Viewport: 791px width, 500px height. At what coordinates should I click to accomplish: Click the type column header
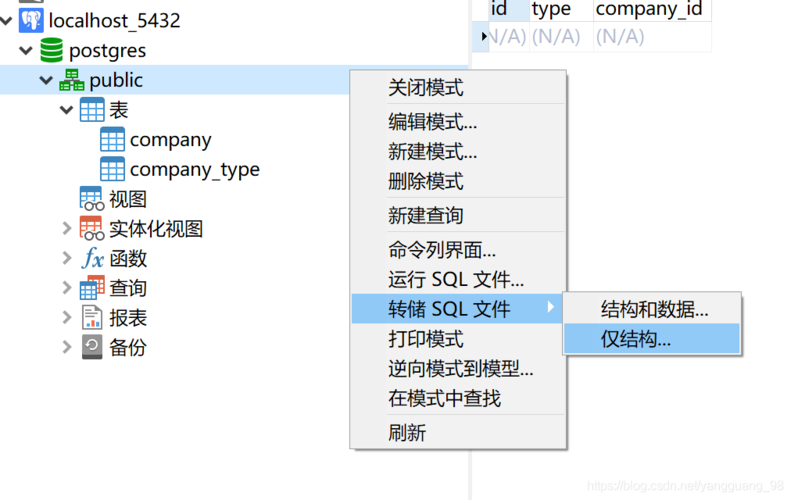(561, 10)
